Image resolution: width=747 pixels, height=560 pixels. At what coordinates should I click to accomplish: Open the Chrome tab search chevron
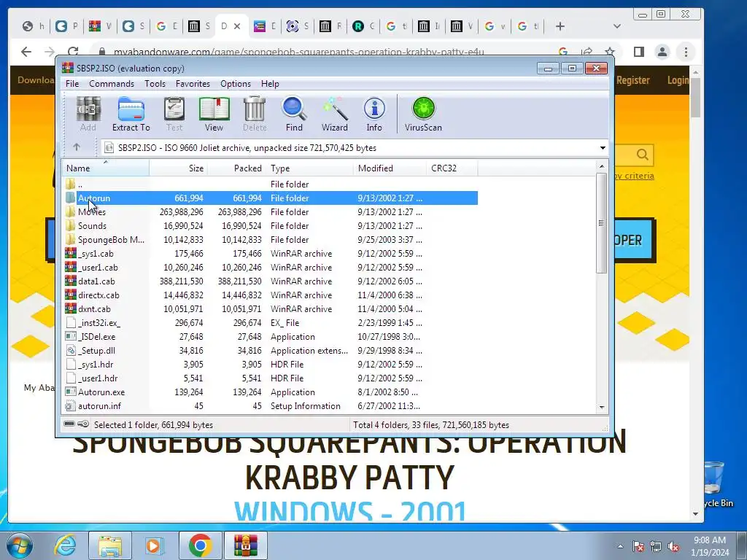point(617,26)
